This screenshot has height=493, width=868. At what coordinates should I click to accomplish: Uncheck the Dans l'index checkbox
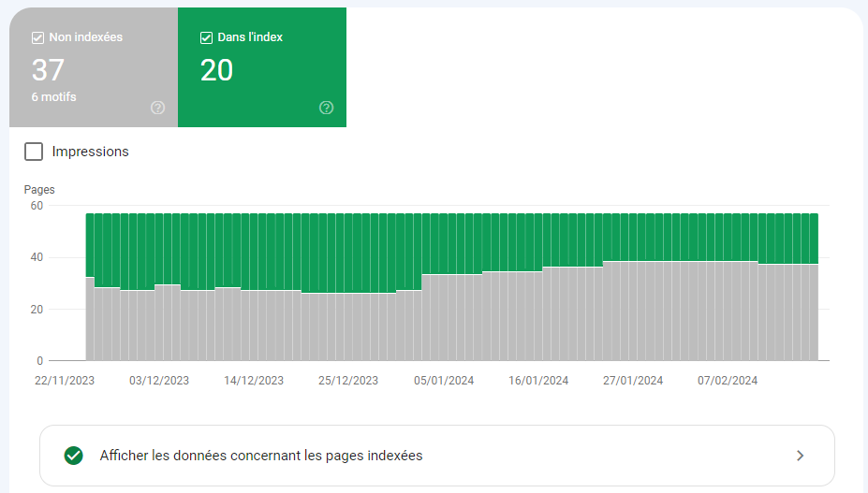pyautogui.click(x=207, y=37)
